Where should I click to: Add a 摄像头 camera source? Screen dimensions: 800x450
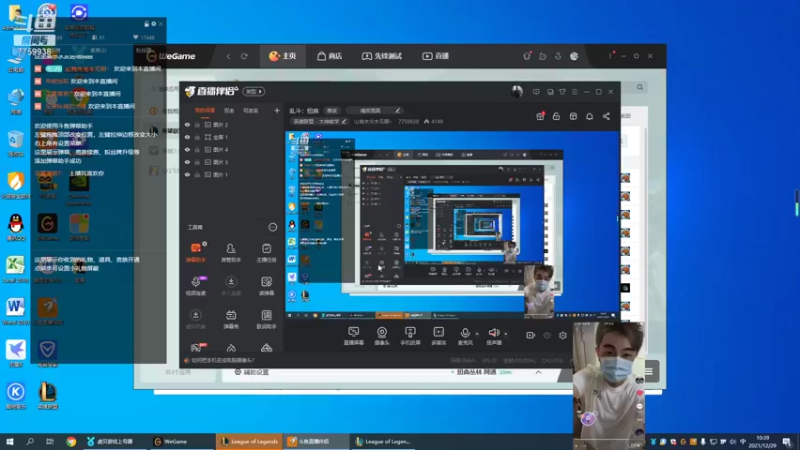(382, 336)
